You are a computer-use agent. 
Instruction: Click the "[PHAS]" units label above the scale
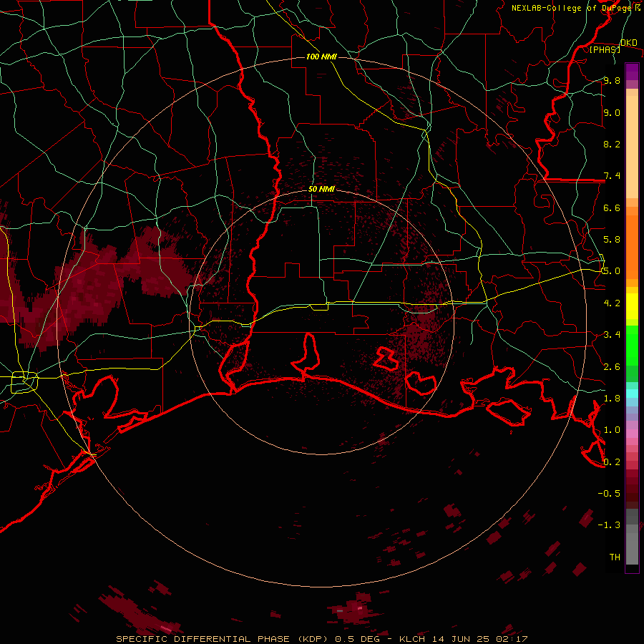click(605, 50)
